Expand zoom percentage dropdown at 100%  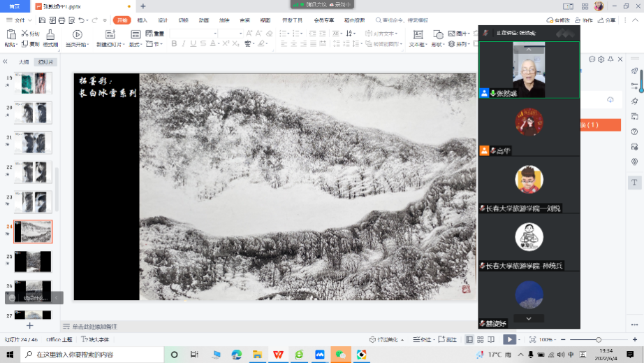pos(556,339)
